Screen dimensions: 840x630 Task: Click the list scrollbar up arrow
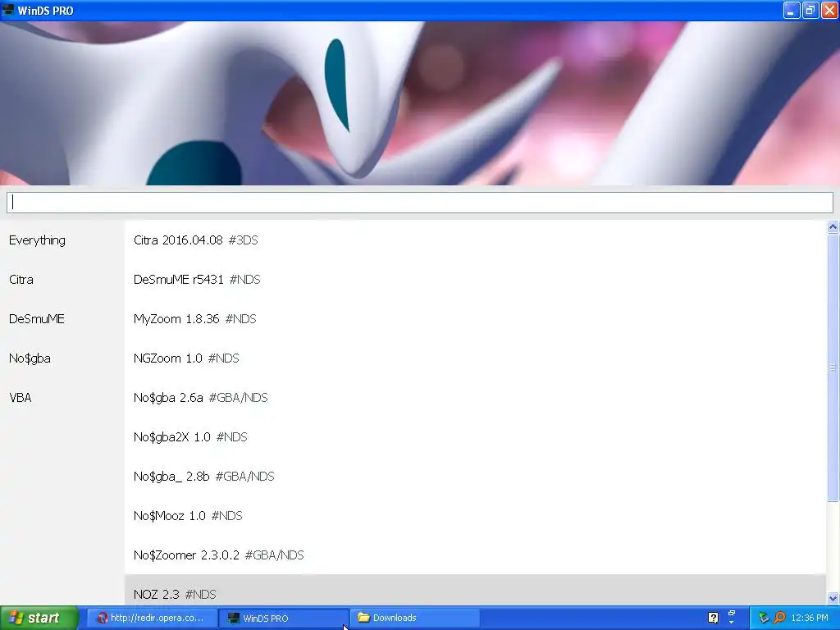click(x=833, y=226)
